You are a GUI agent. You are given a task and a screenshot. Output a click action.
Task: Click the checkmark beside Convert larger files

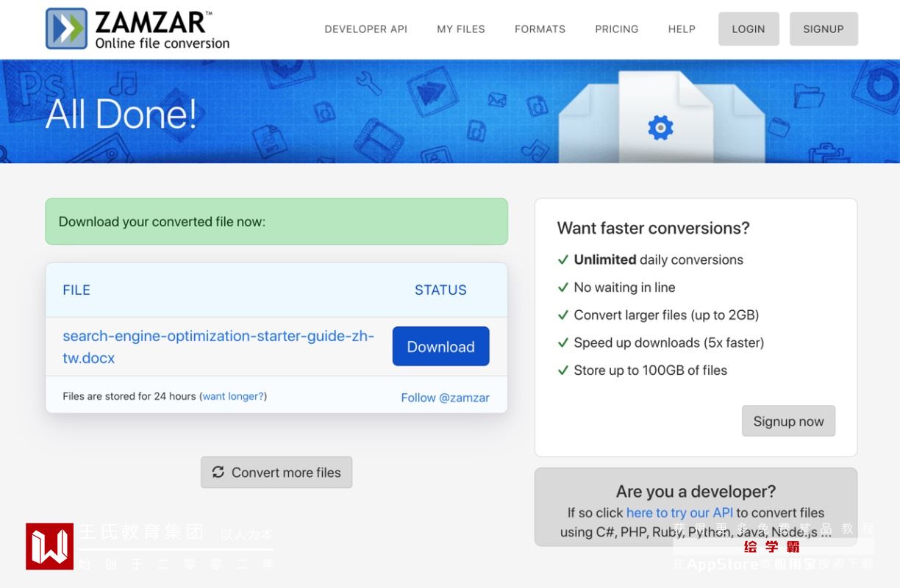click(x=563, y=315)
